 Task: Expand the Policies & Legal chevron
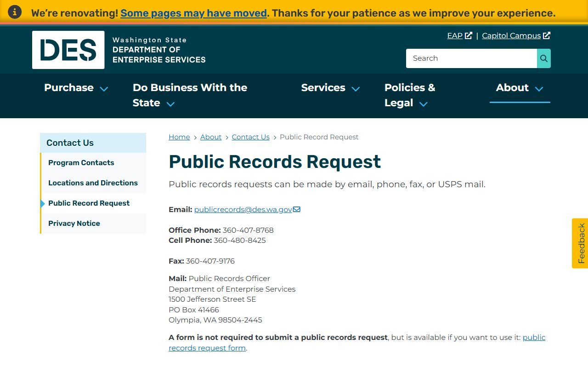[x=424, y=104]
